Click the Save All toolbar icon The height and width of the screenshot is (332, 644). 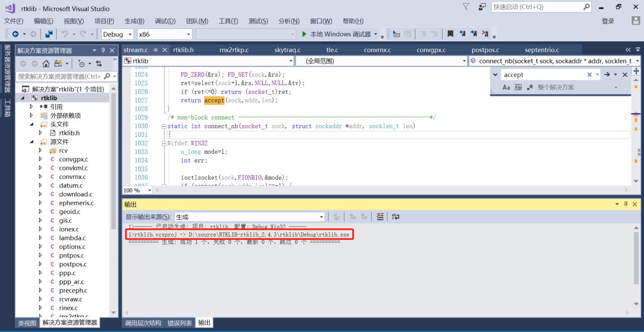point(49,34)
